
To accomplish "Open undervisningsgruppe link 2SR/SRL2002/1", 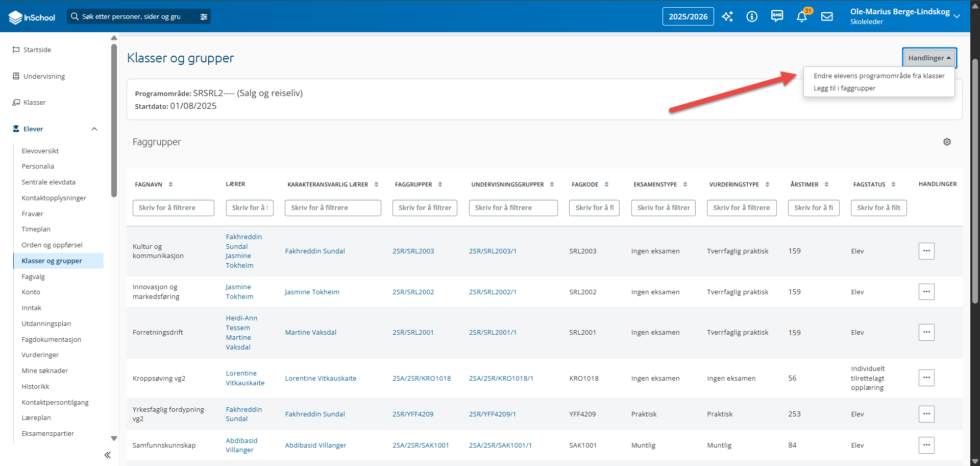I will coord(493,292).
